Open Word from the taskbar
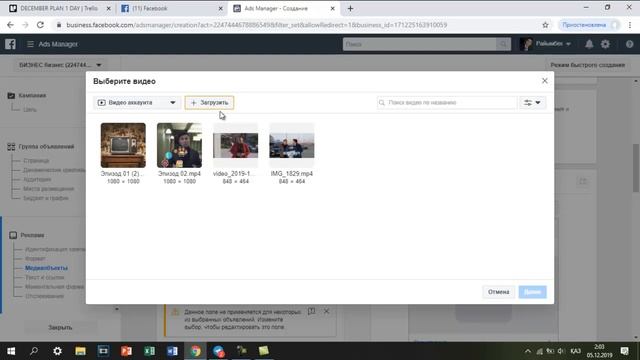Screen dimensions: 640x360 [x=172, y=351]
